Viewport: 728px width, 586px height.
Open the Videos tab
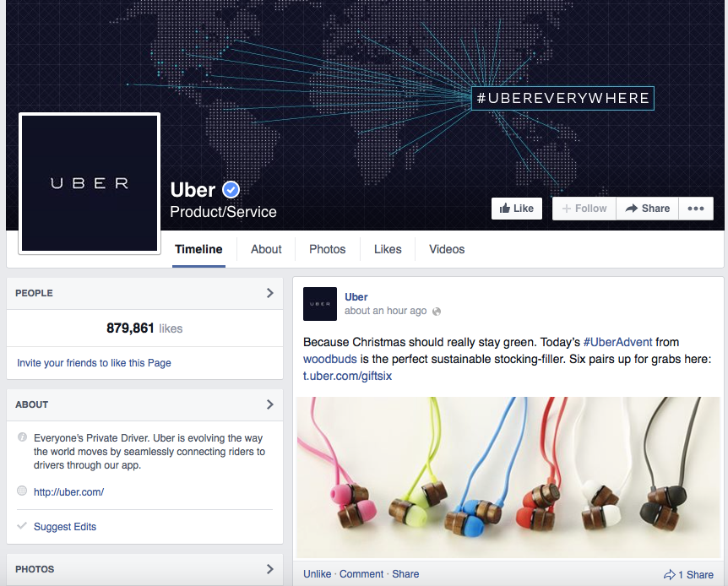(x=447, y=249)
